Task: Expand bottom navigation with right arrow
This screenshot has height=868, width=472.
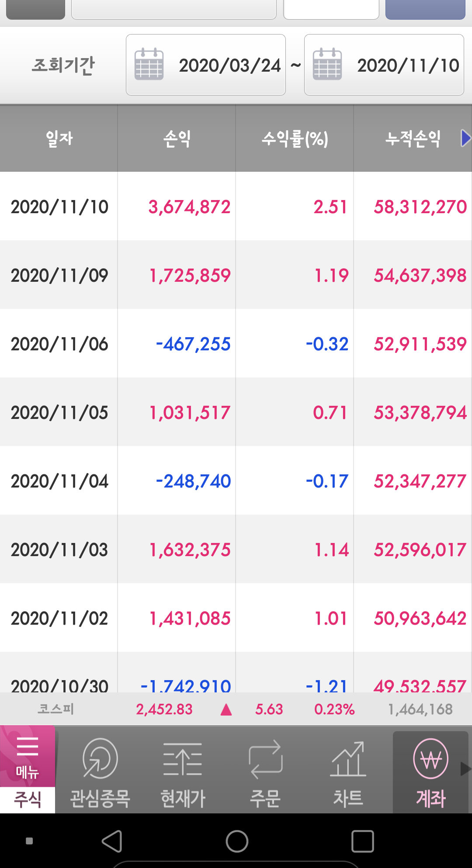Action: click(x=466, y=769)
